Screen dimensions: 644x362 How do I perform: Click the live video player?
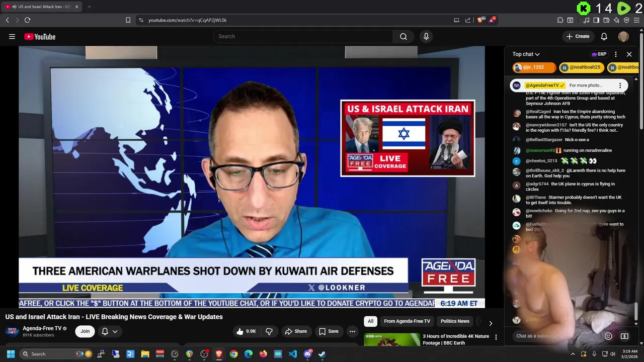(x=252, y=176)
